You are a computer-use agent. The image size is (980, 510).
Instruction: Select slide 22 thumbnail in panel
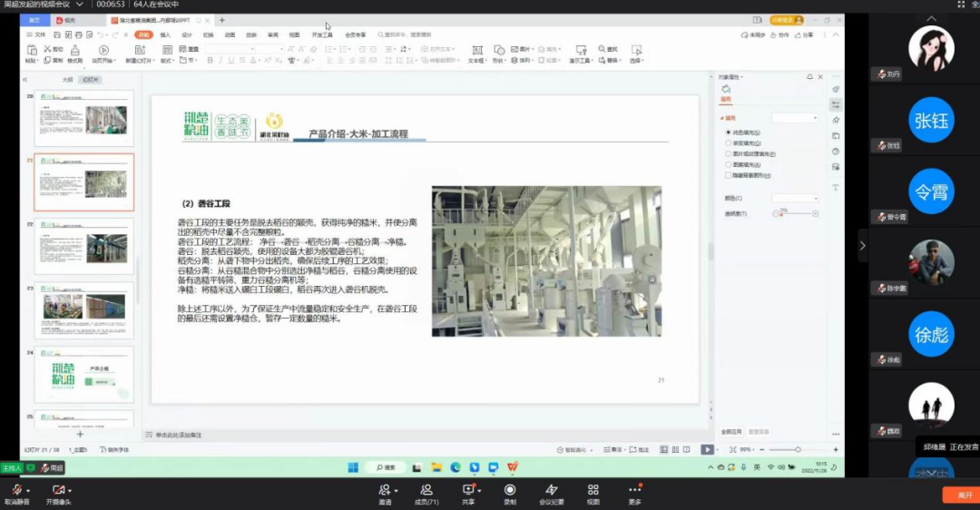click(83, 246)
